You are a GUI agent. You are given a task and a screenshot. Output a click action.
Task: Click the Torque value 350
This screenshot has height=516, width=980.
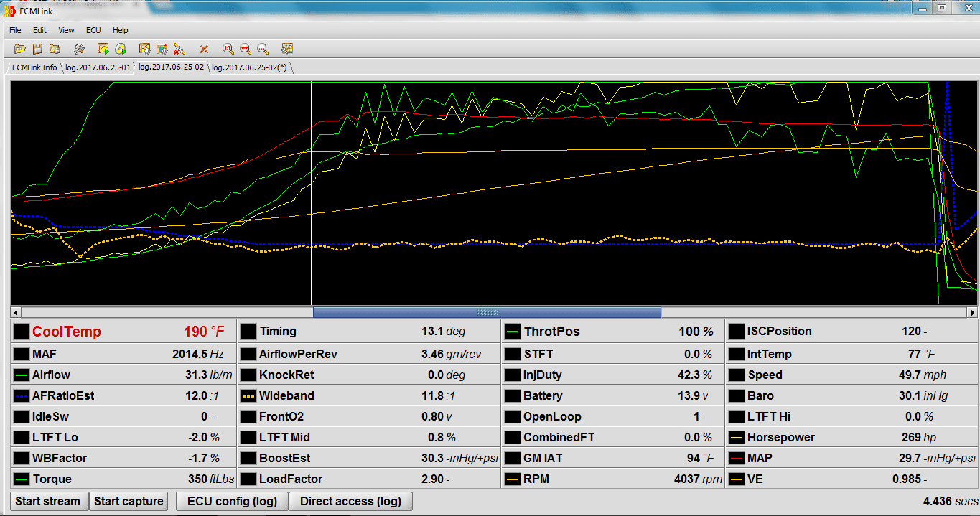point(197,479)
